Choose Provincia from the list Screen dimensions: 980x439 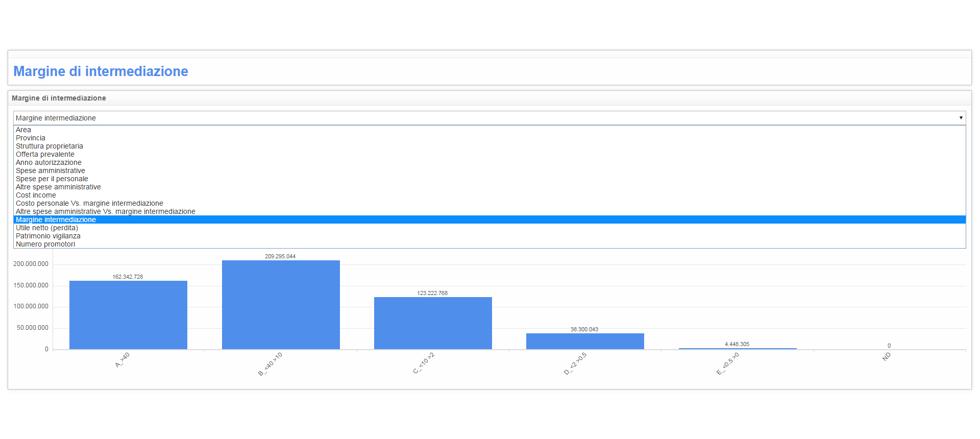[x=489, y=138]
